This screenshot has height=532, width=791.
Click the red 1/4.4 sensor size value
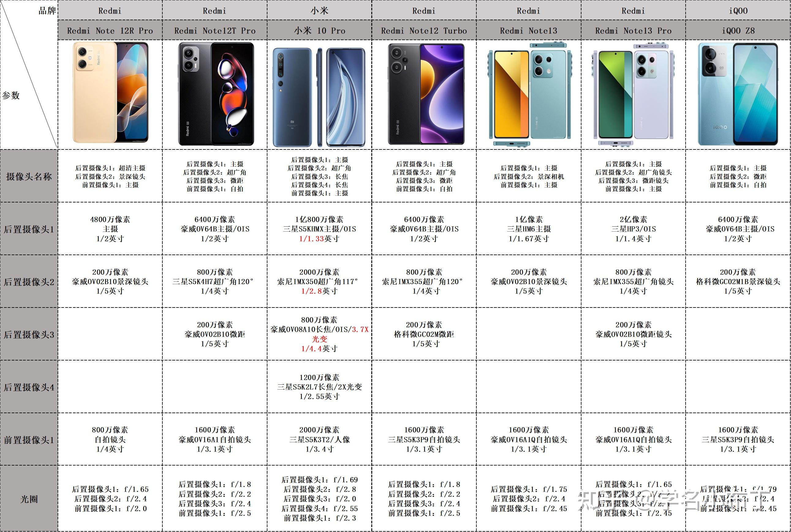pyautogui.click(x=312, y=349)
